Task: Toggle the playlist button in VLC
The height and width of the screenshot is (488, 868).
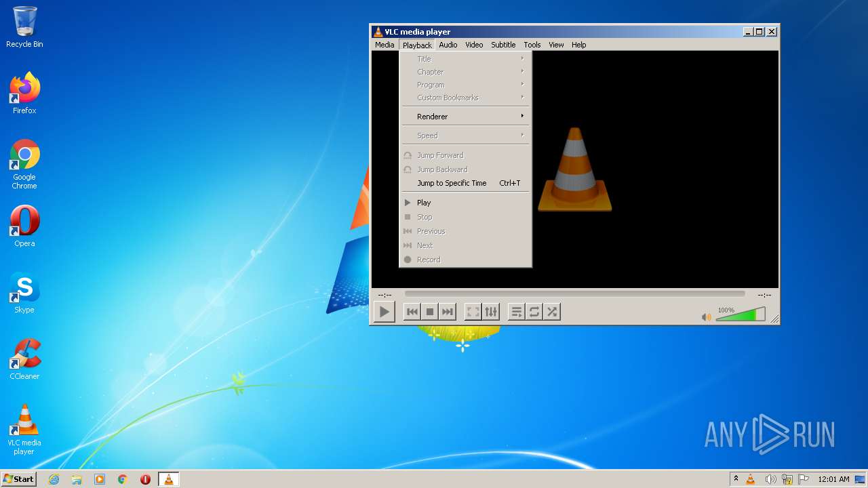Action: pyautogui.click(x=517, y=312)
